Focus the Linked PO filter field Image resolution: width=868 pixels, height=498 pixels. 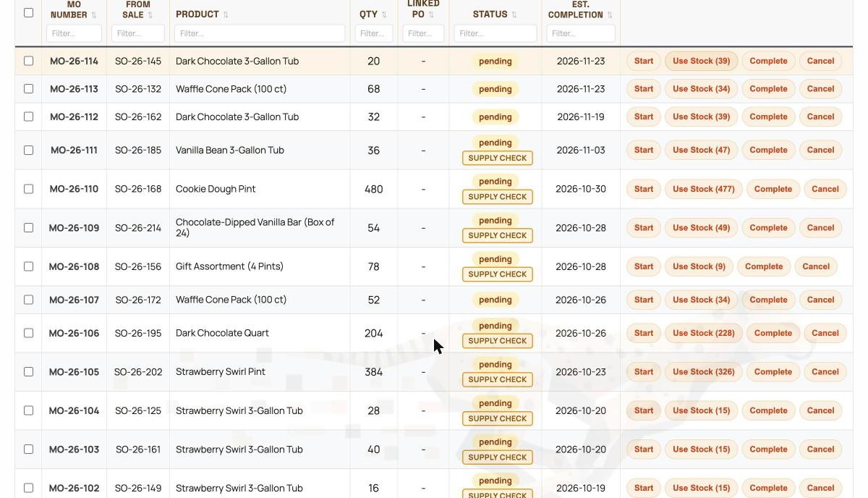click(x=423, y=33)
